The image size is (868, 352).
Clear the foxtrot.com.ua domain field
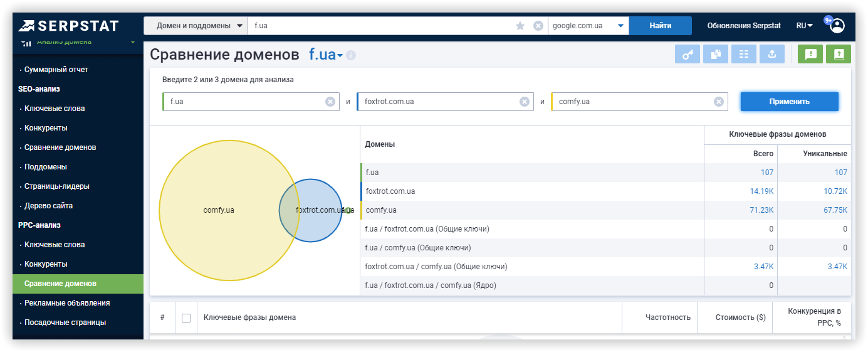[x=525, y=102]
